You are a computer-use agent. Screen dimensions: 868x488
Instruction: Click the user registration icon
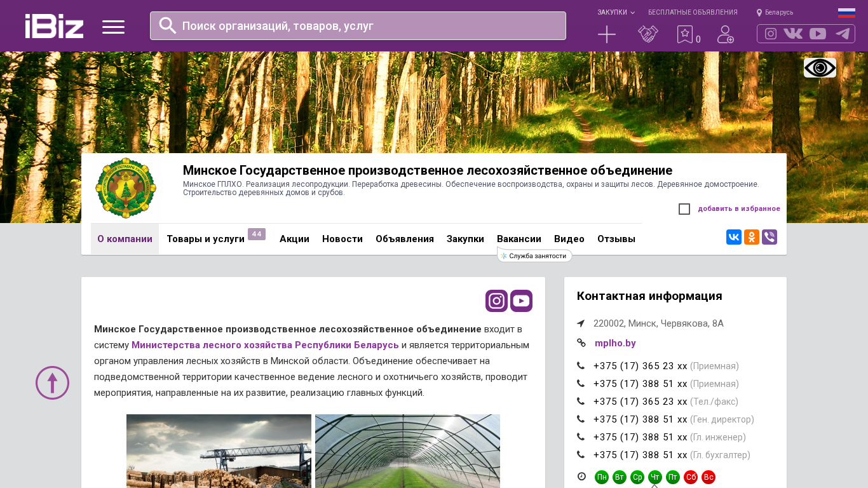(726, 34)
